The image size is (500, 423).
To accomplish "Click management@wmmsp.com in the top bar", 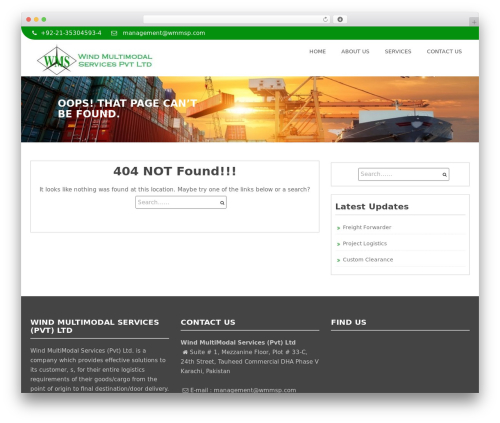I will tap(164, 33).
